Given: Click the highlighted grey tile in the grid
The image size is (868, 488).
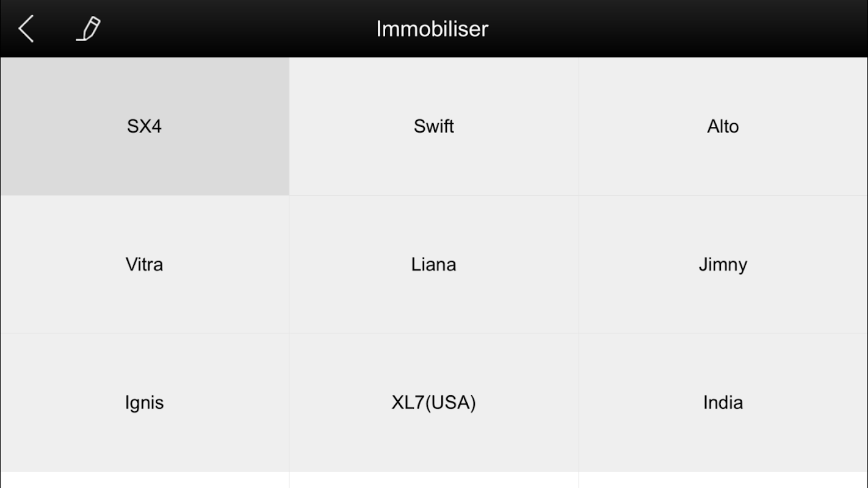Looking at the screenshot, I should (x=145, y=126).
